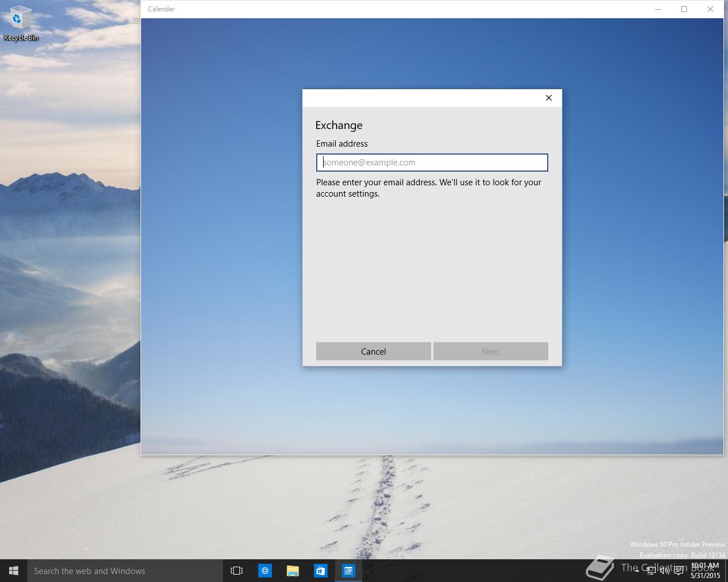This screenshot has height=582, width=728.
Task: Open File Explorer from the taskbar
Action: click(x=292, y=571)
